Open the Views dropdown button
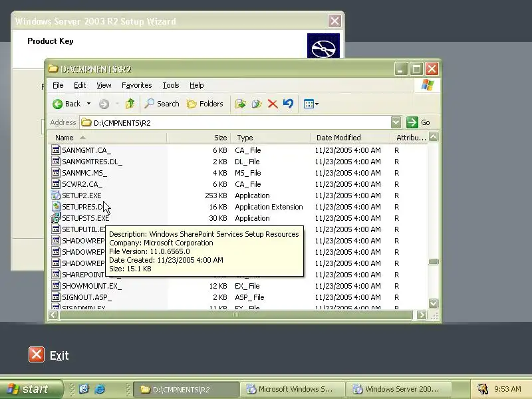Image resolution: width=532 pixels, height=399 pixels. pos(311,104)
